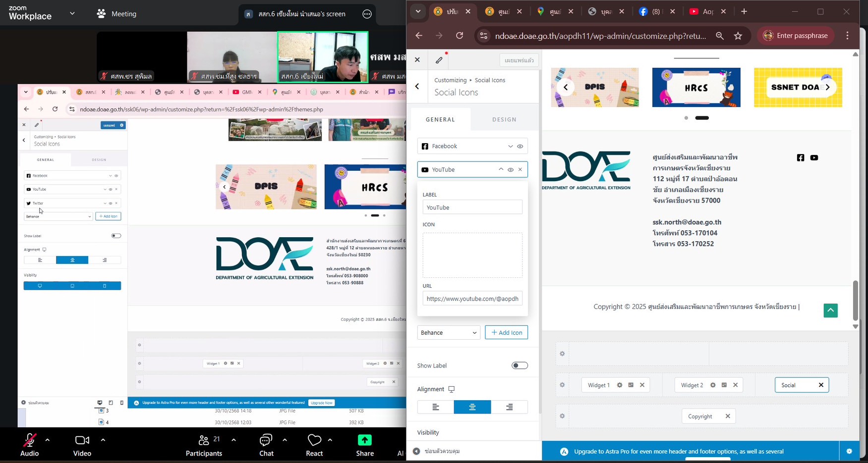Click green scroll-to-top arrow button

[830, 310]
